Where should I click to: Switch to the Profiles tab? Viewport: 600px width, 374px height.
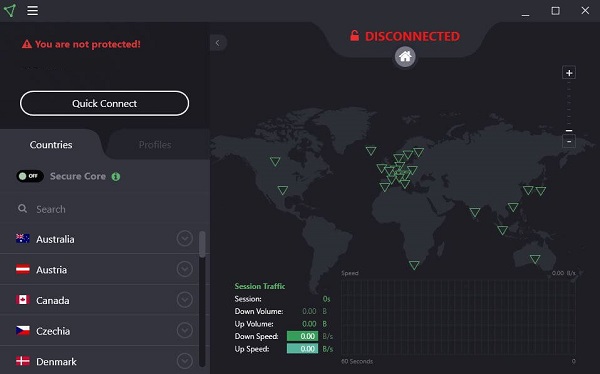point(155,145)
